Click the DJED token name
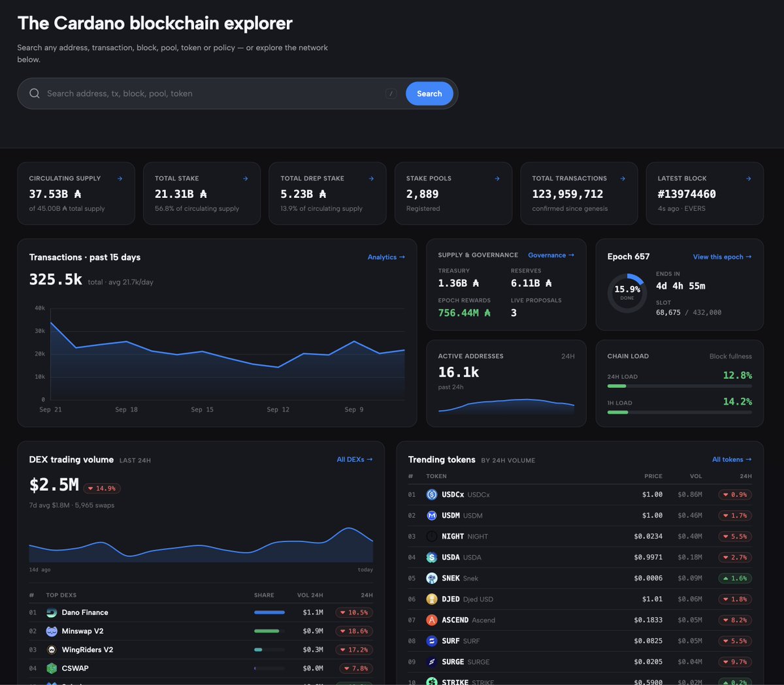The image size is (784, 685). [x=451, y=599]
